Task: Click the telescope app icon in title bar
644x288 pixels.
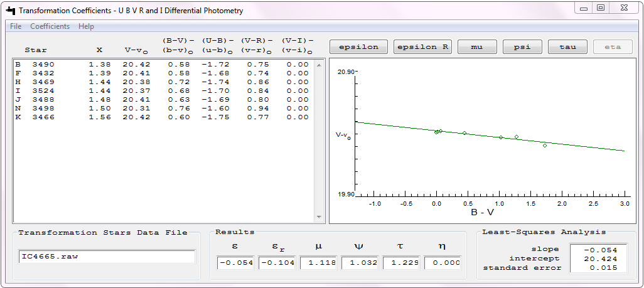Action: (x=9, y=11)
